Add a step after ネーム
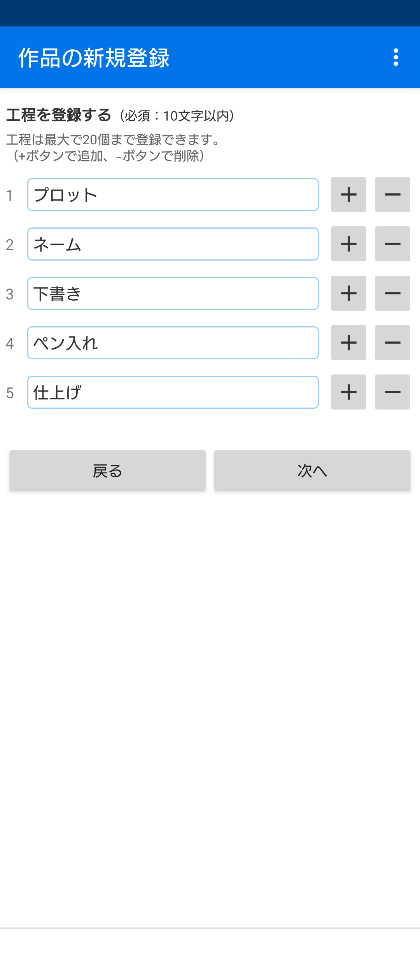Image resolution: width=420 pixels, height=980 pixels. coord(348,244)
